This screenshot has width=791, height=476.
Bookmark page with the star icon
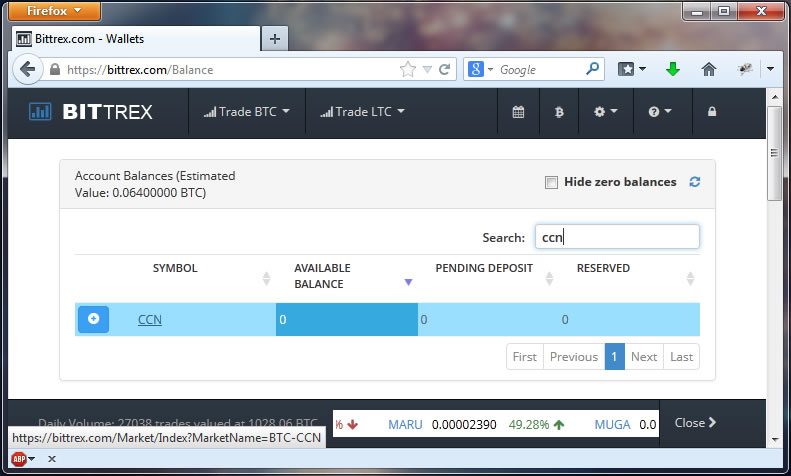point(408,69)
